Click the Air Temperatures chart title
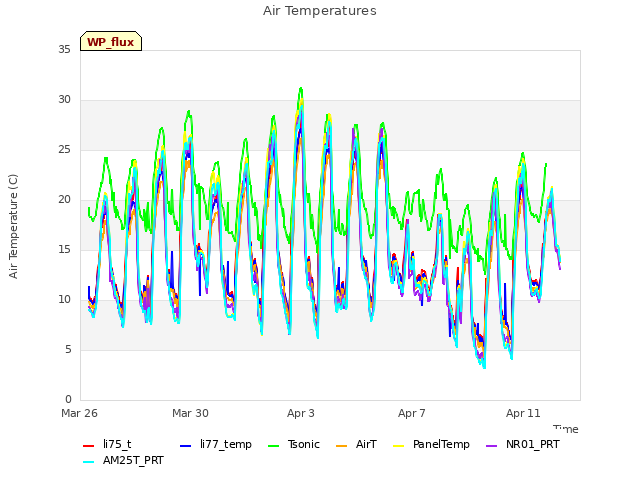This screenshot has width=640, height=480. tap(320, 11)
